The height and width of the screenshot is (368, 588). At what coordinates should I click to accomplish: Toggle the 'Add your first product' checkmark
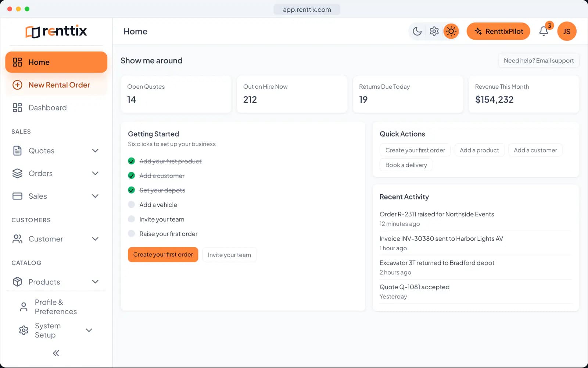click(x=131, y=161)
